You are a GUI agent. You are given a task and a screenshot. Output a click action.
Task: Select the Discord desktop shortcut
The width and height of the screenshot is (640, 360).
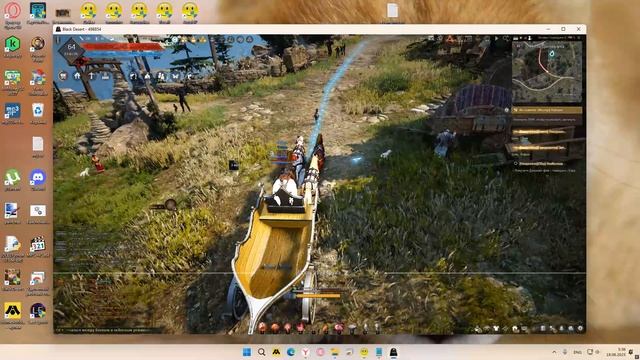pos(38,180)
